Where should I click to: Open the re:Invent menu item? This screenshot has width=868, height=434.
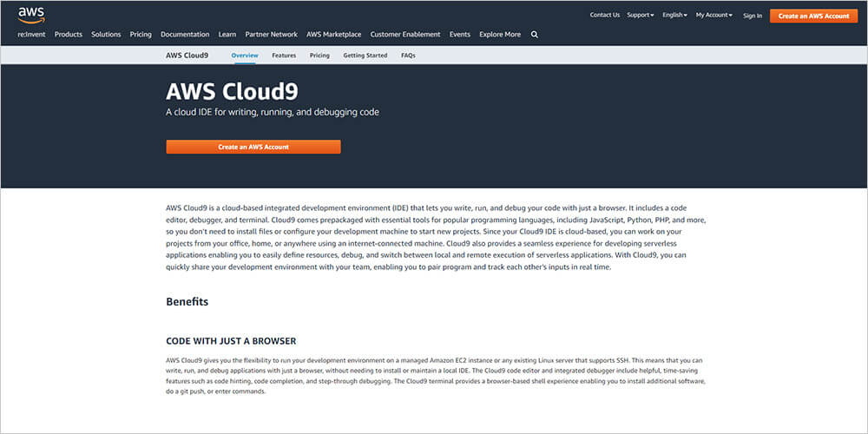pyautogui.click(x=31, y=35)
